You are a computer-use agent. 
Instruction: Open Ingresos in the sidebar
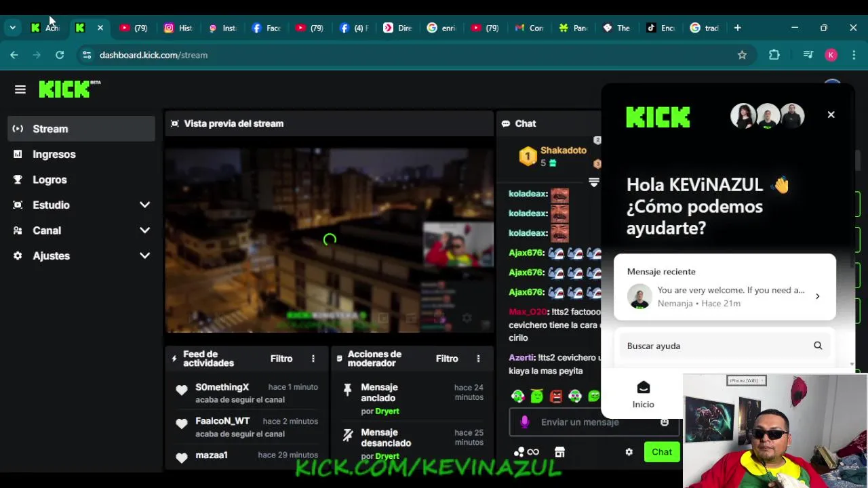tap(81, 154)
